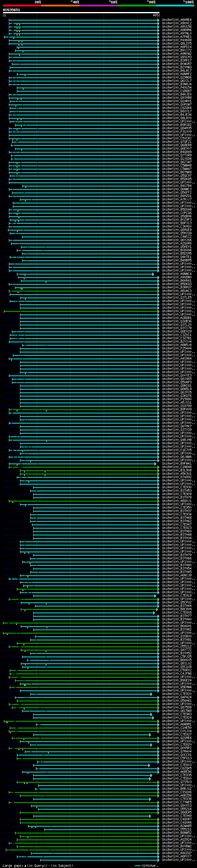Select the UniRef100_O74892 label
Image resolution: width=197 pixels, height=868 pixels.
click(176, 477)
